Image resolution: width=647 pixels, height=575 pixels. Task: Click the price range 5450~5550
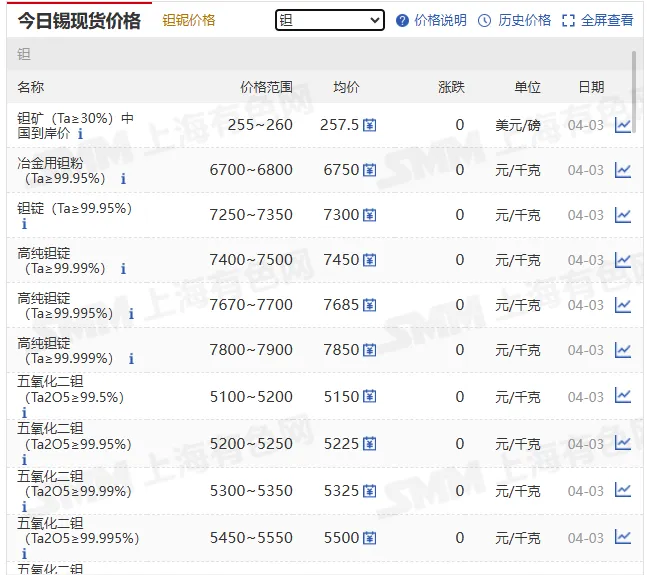click(251, 538)
